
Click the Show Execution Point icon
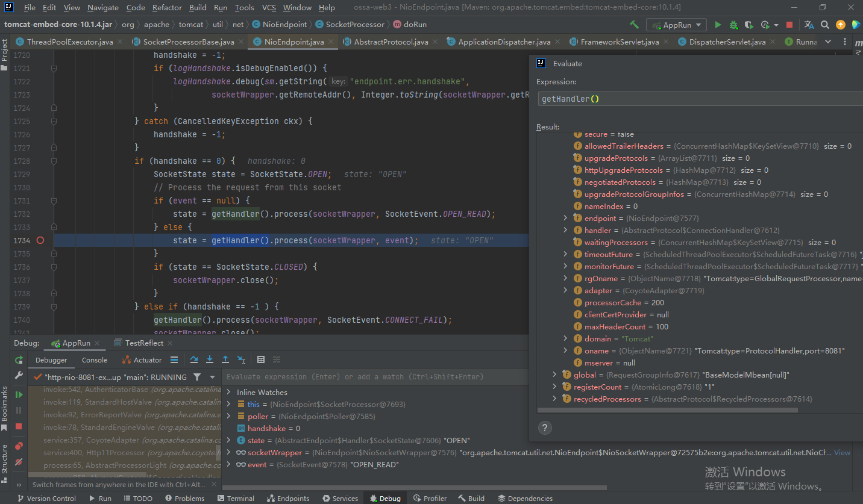pos(174,359)
